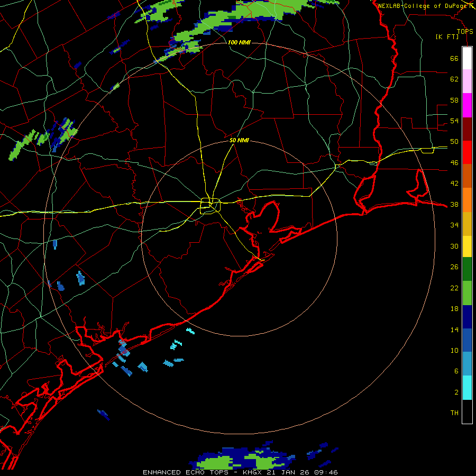Click the legend value 38

[454, 204]
